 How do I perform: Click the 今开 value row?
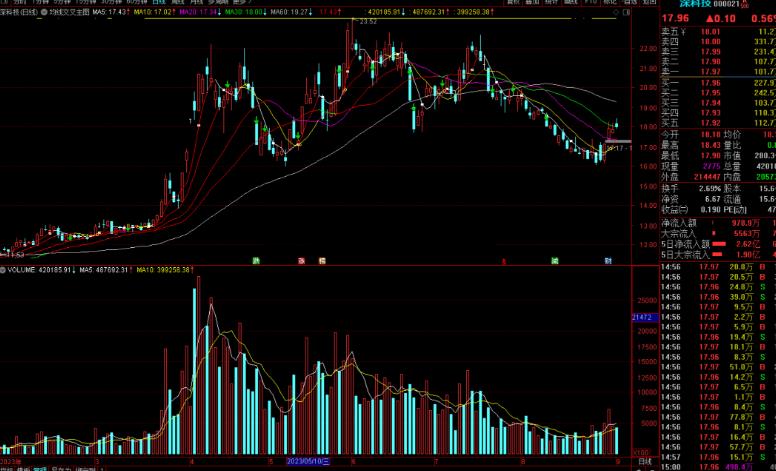click(691, 135)
